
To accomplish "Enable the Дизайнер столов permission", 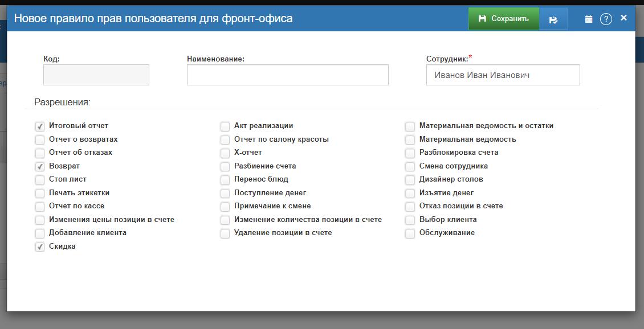I will click(x=410, y=179).
